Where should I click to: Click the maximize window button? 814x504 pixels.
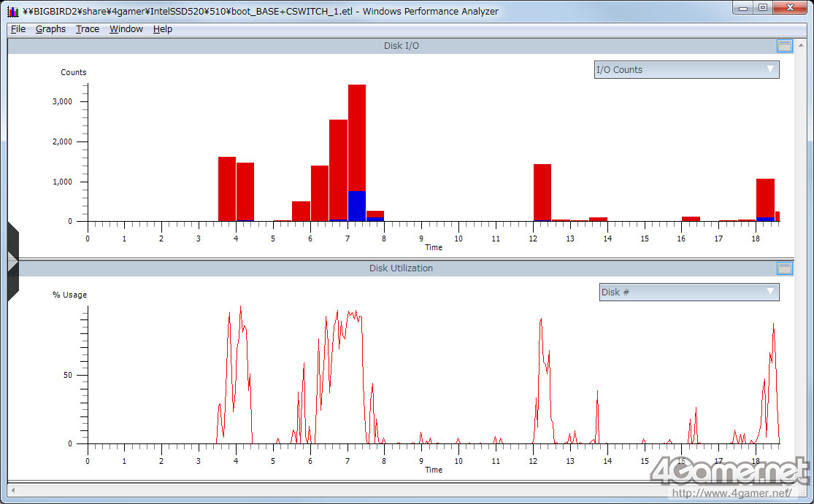pyautogui.click(x=763, y=7)
